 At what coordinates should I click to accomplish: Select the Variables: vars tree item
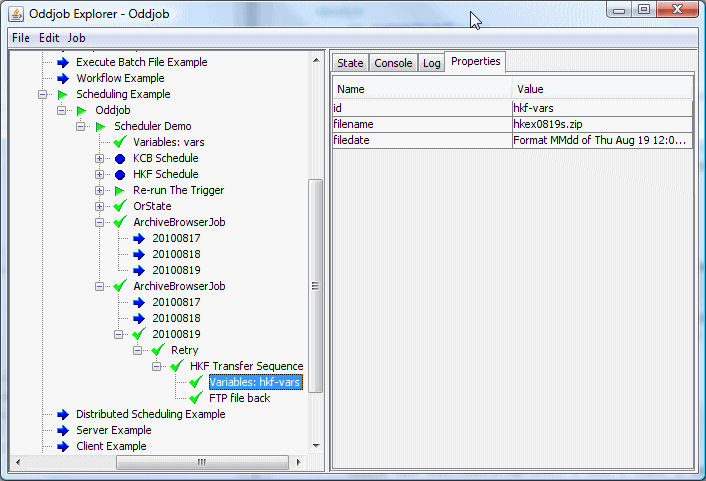pos(168,142)
